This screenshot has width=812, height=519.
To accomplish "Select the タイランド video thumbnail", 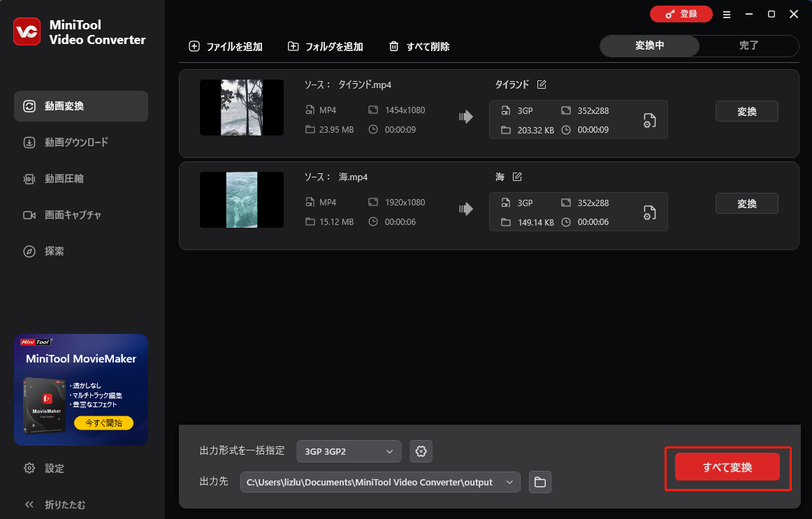I will pos(242,108).
